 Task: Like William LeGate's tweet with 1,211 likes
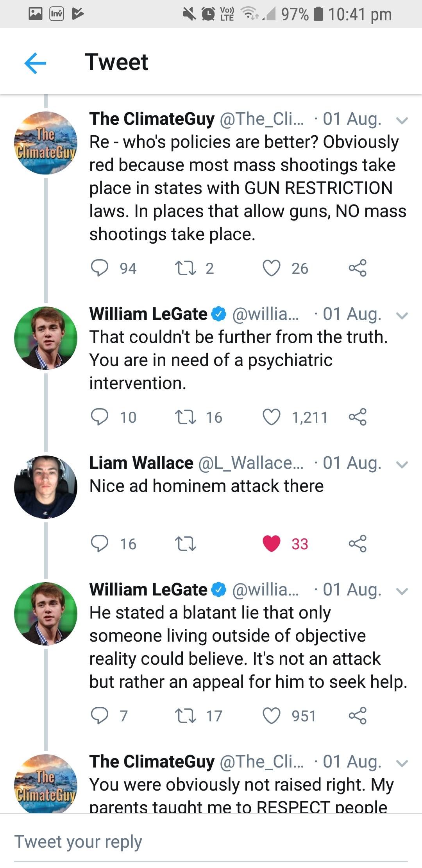point(272,417)
